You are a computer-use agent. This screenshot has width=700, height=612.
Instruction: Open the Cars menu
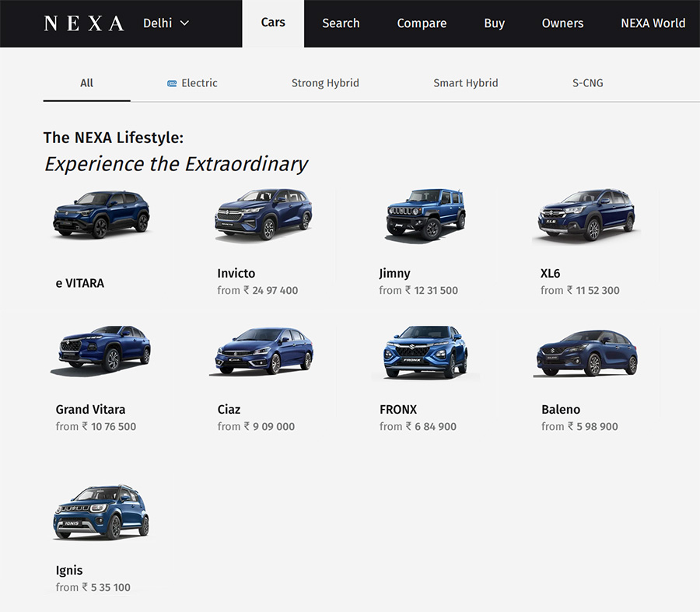(273, 23)
